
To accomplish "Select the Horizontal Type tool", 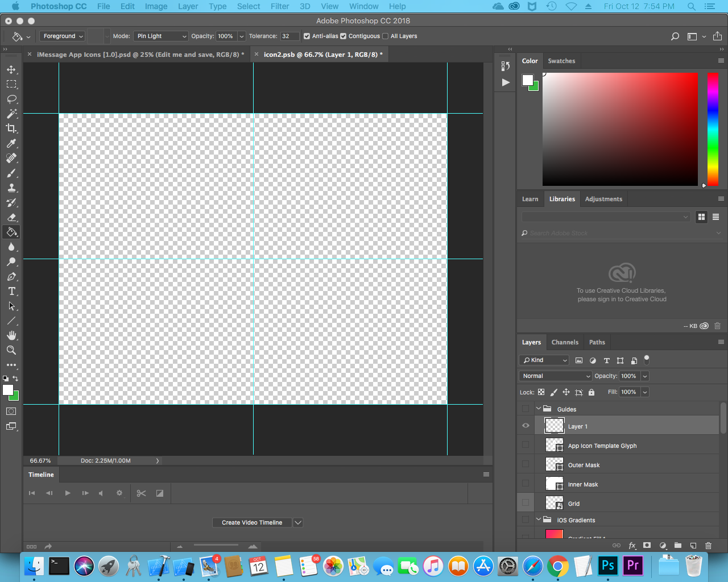I will pyautogui.click(x=11, y=291).
